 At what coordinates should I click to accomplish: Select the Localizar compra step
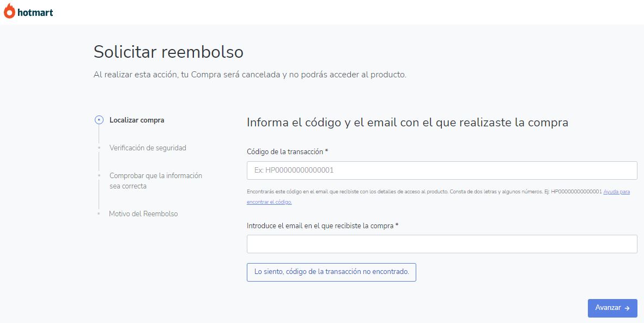[137, 120]
